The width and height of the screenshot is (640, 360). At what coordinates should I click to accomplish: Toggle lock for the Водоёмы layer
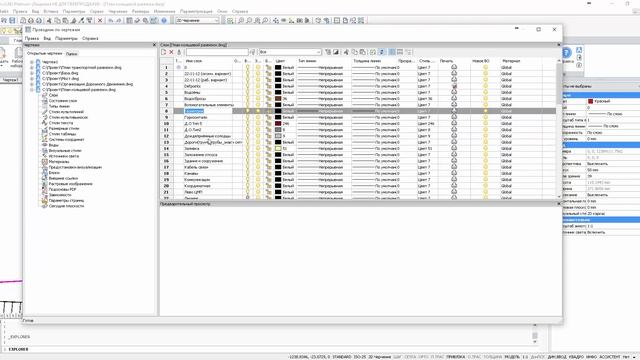[x=269, y=92]
